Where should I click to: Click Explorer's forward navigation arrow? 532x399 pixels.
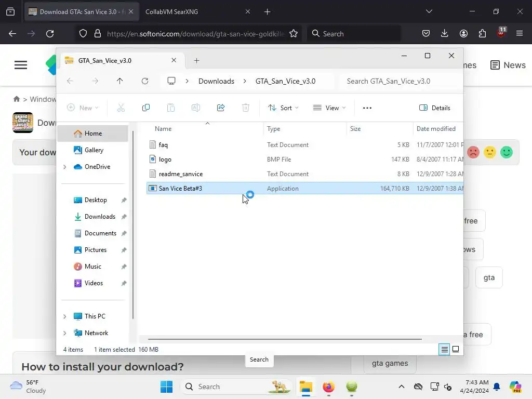pyautogui.click(x=95, y=81)
